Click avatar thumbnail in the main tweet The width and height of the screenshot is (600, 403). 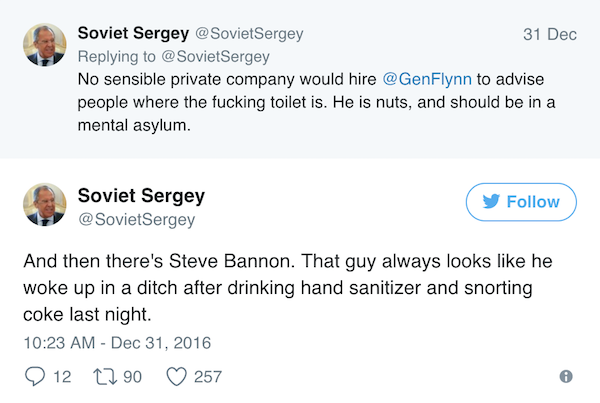coord(44,207)
